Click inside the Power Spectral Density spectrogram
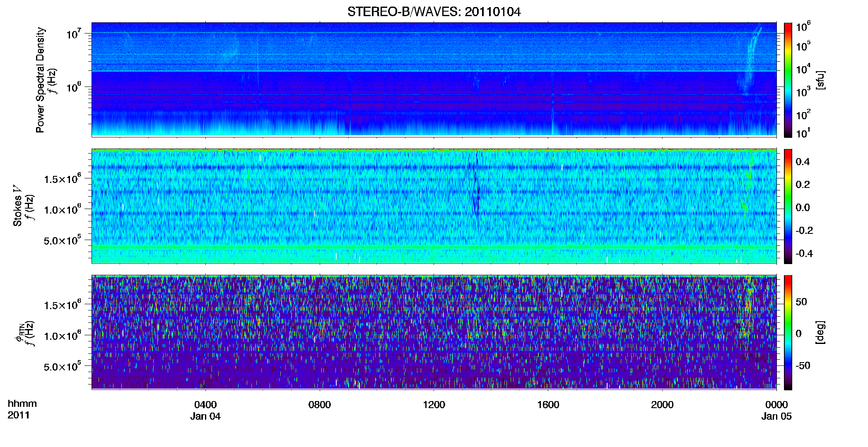 click(434, 79)
